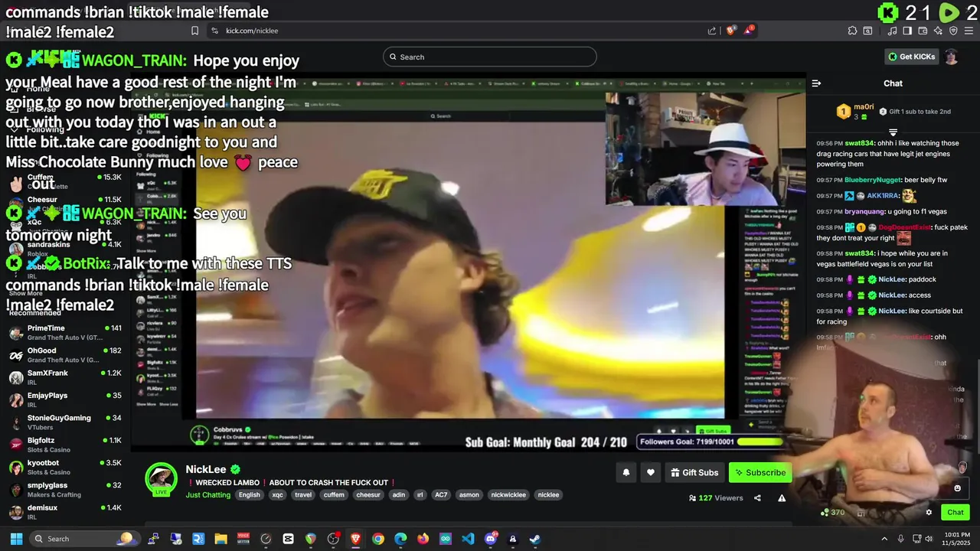The width and height of the screenshot is (980, 551).
Task: Click the Windows taskbar search box
Action: [x=84, y=539]
